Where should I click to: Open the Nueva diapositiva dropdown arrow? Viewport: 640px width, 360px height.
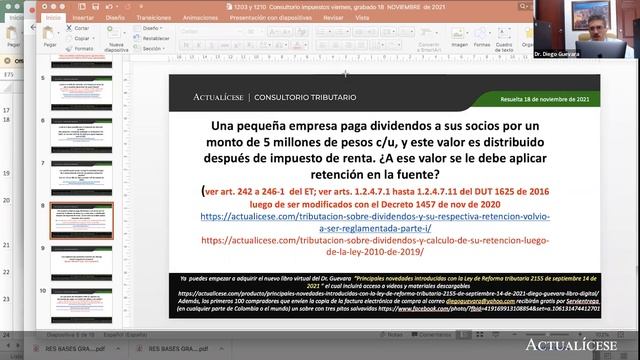(124, 33)
